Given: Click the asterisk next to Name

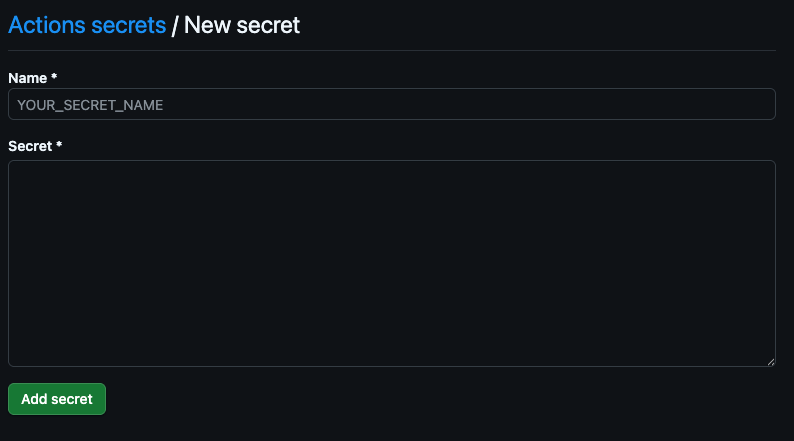Looking at the screenshot, I should coord(54,76).
